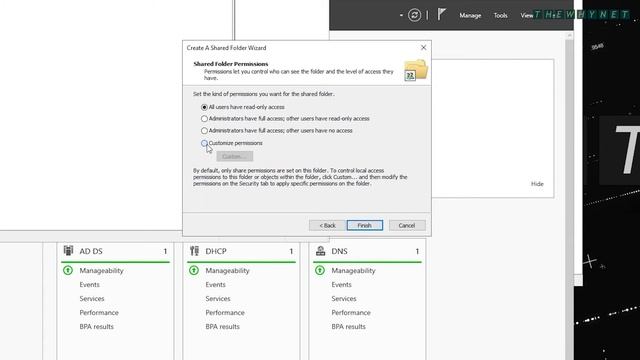The image size is (640, 360).
Task: Click AD DS Manageability status icon
Action: tap(68, 270)
